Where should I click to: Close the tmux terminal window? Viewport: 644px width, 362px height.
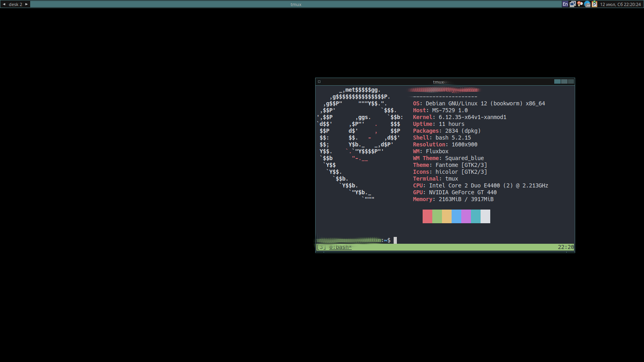(x=571, y=82)
